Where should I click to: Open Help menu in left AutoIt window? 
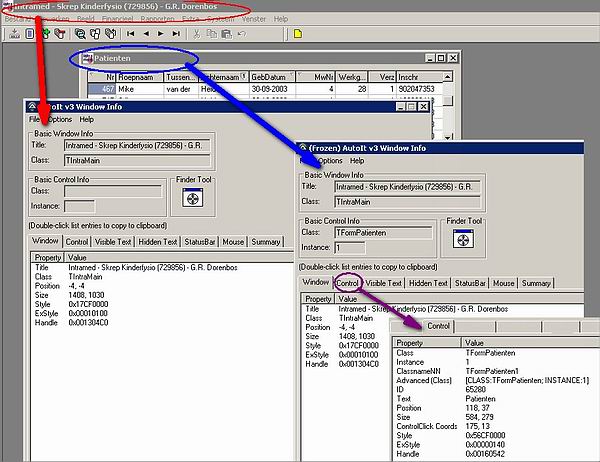[x=87, y=119]
